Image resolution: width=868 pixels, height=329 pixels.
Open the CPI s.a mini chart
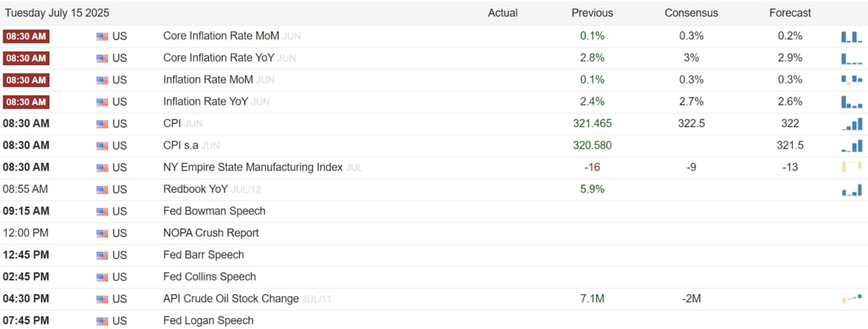tap(851, 146)
